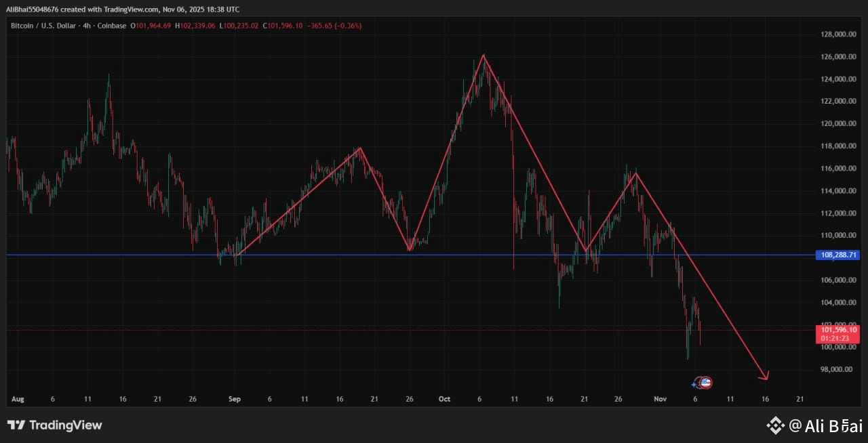This screenshot has height=443, width=868.
Task: Click the 118,000.00 price axis label
Action: 838,146
